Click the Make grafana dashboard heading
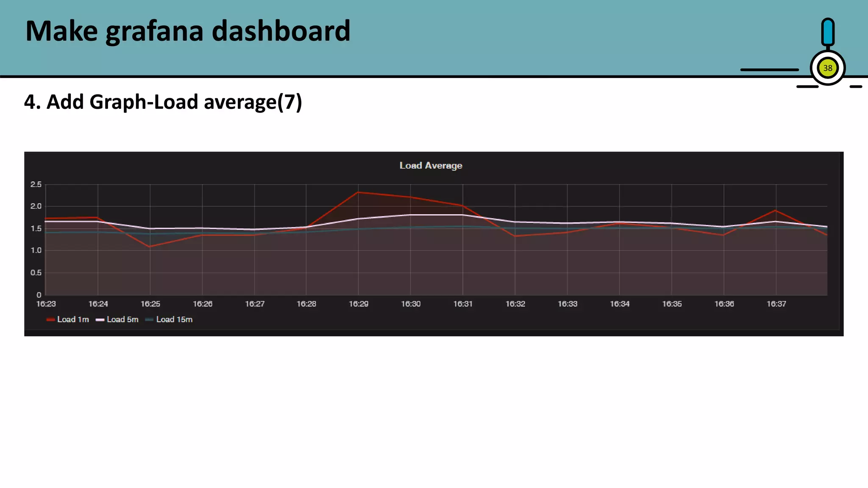868x488 pixels. [188, 31]
